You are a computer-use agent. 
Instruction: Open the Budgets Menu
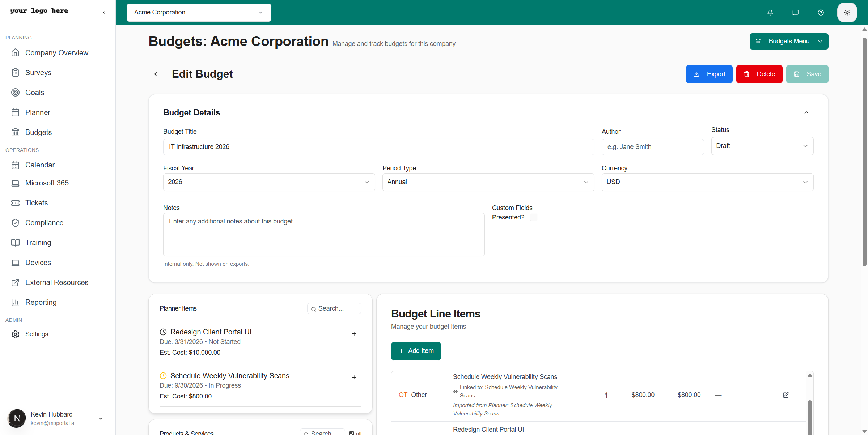pyautogui.click(x=789, y=41)
